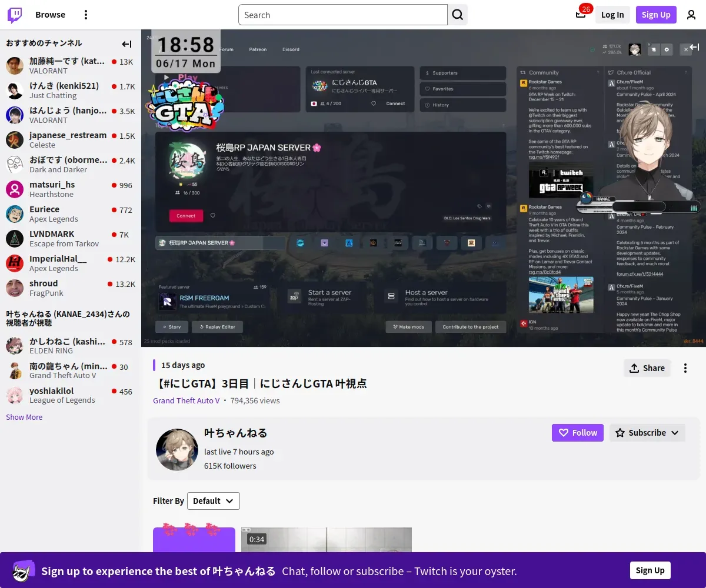Click the Just Chatting category text

point(53,96)
